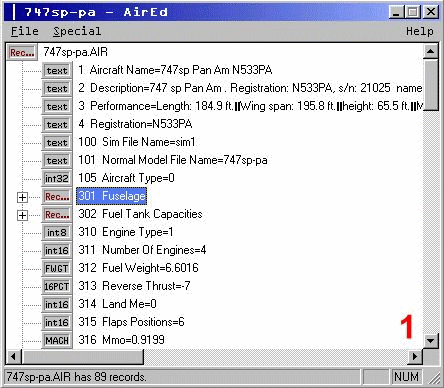This screenshot has width=444, height=388.
Task: Minimize the AirEd window
Action: pos(396,12)
